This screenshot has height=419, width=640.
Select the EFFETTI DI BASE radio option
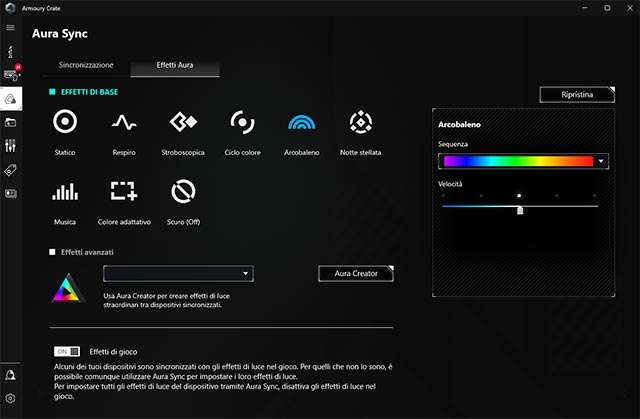(52, 92)
